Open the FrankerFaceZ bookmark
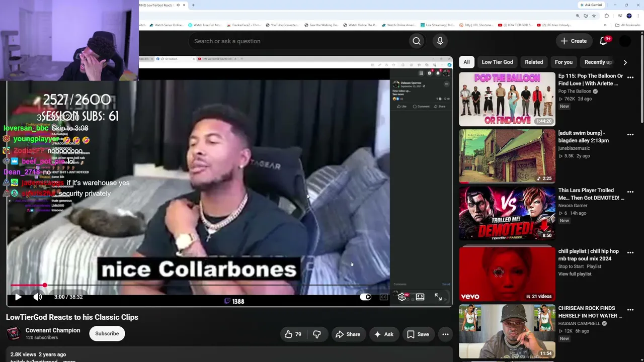This screenshot has height=362, width=644. 244,25
